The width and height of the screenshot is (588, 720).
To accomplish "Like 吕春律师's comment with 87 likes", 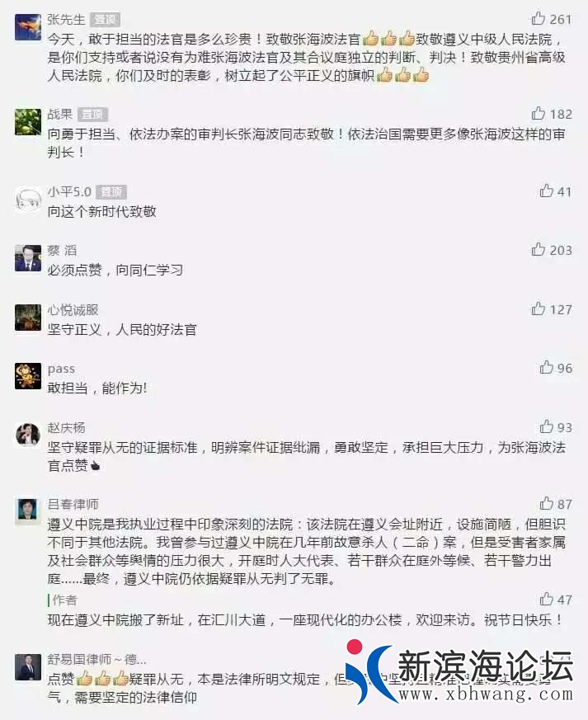I will pos(546,503).
